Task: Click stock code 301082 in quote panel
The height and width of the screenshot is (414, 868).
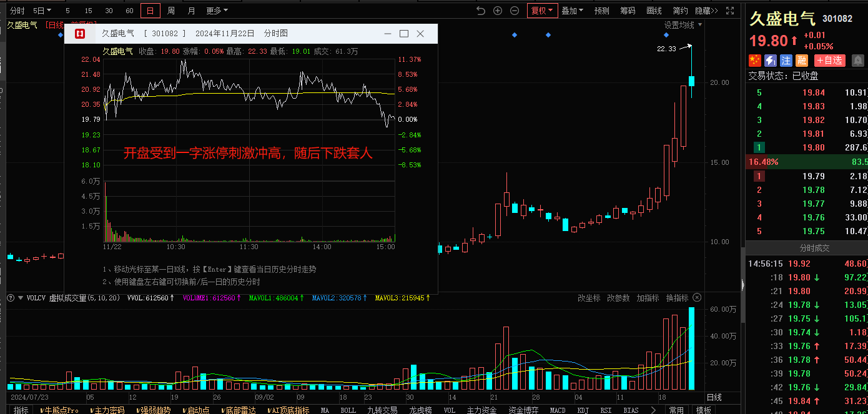Action: click(837, 19)
